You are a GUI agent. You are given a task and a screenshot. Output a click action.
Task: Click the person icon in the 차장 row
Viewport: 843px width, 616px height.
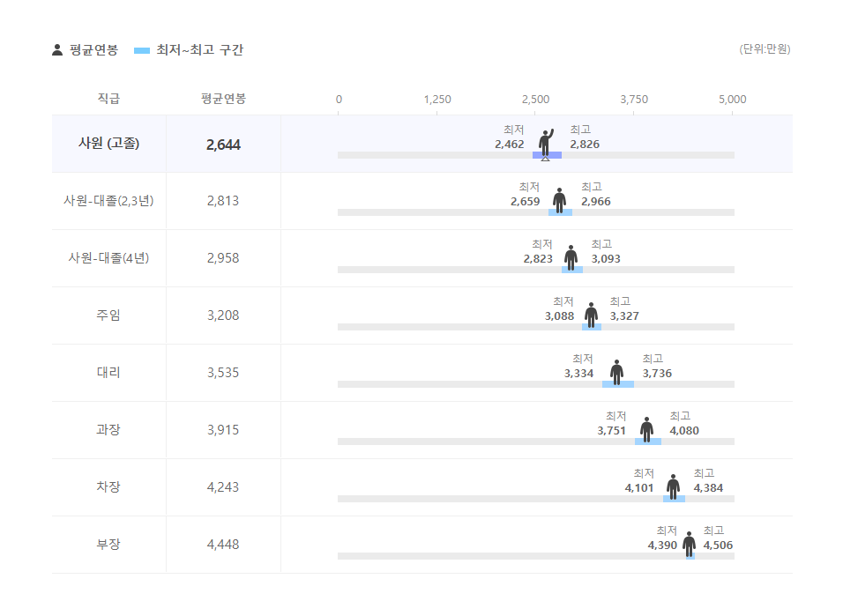(673, 486)
